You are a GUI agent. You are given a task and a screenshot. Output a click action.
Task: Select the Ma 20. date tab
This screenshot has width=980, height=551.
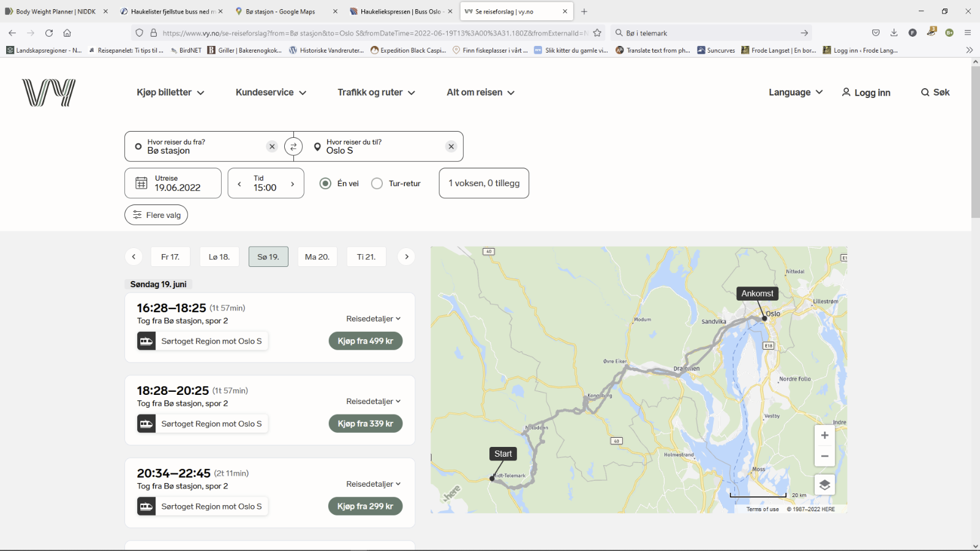click(x=317, y=257)
